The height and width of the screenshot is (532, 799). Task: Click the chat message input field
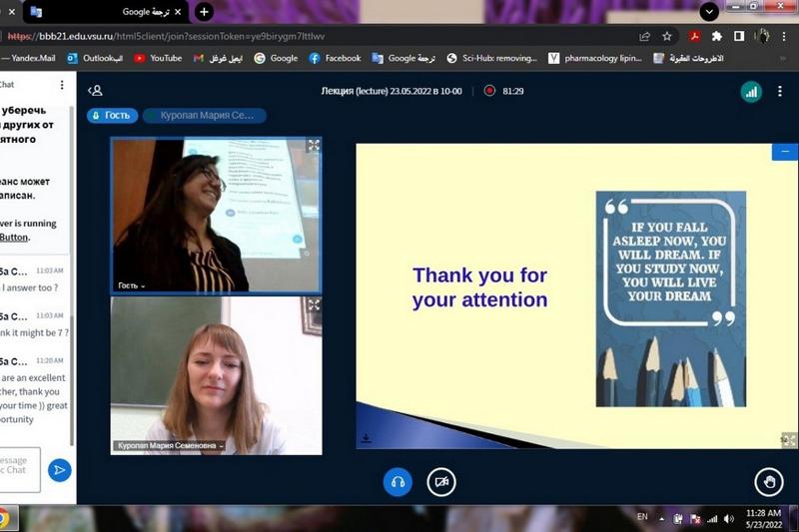click(20, 468)
